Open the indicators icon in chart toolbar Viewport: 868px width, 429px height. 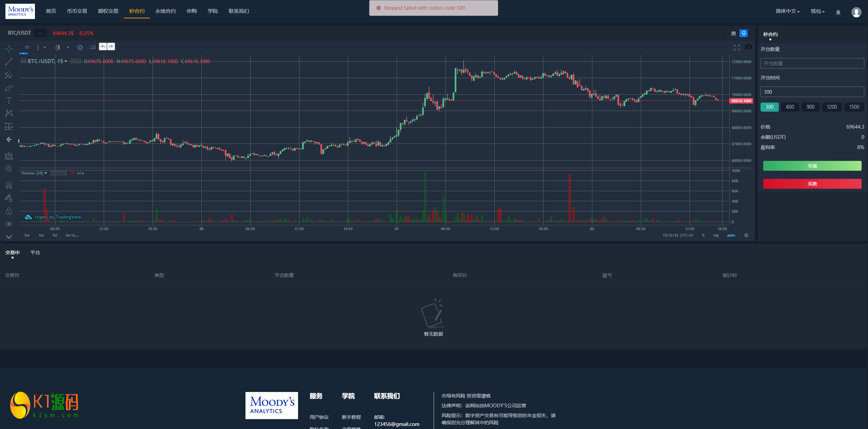point(93,47)
